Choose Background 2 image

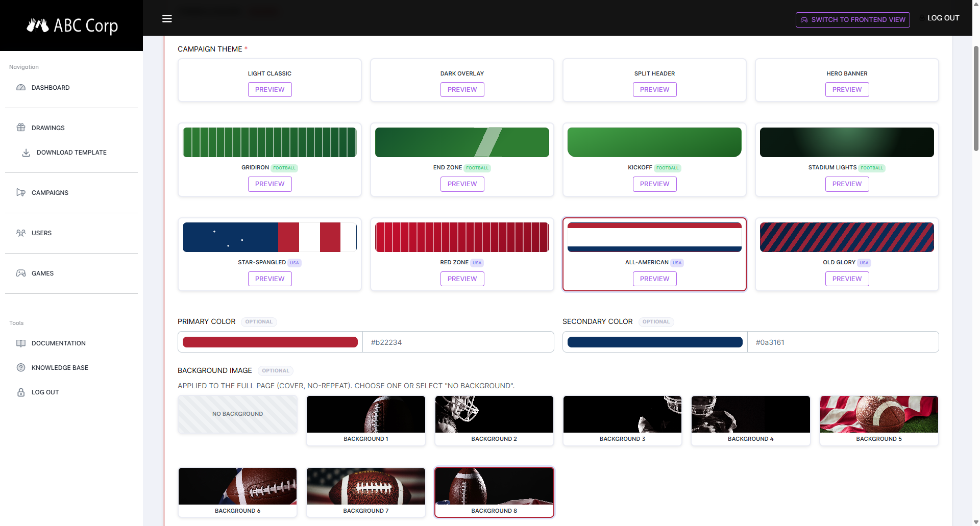494,420
